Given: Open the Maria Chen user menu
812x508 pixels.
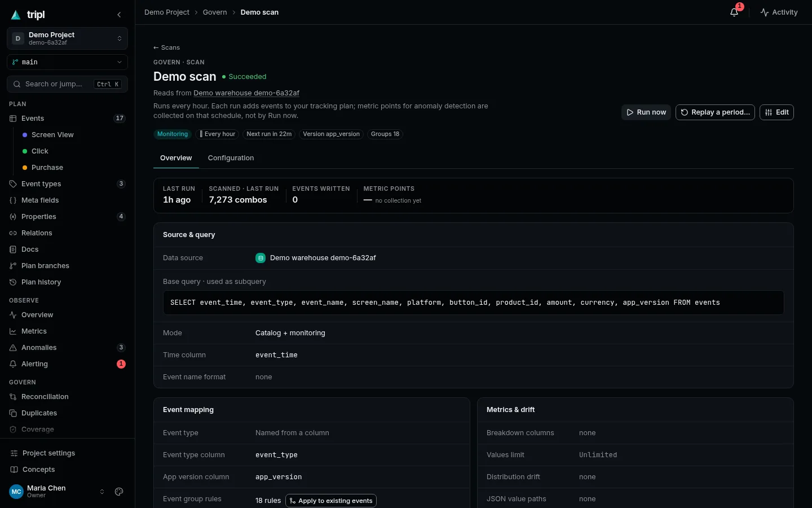Looking at the screenshot, I should coord(57,492).
